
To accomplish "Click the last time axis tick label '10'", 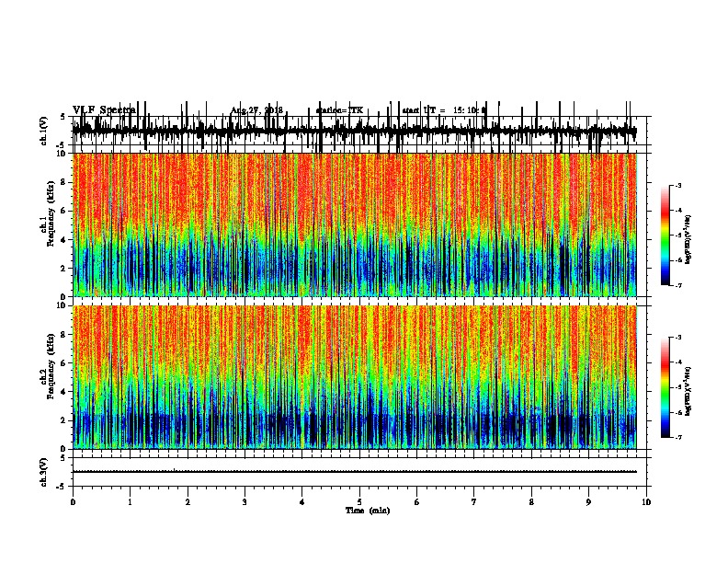I will (x=646, y=501).
